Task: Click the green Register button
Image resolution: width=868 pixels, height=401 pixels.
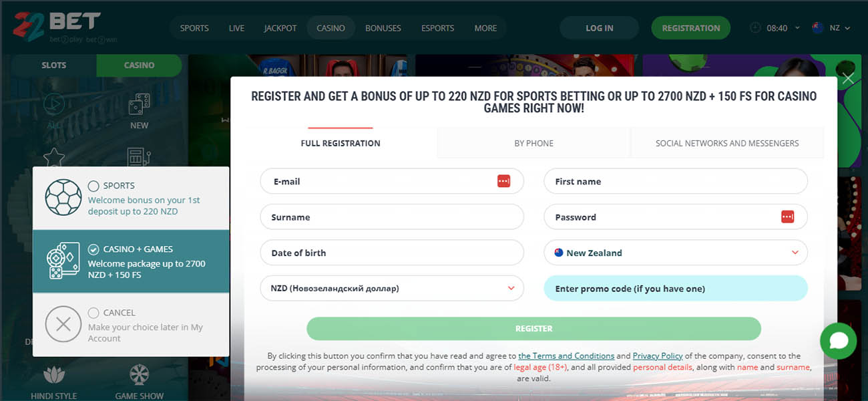Action: pyautogui.click(x=533, y=329)
